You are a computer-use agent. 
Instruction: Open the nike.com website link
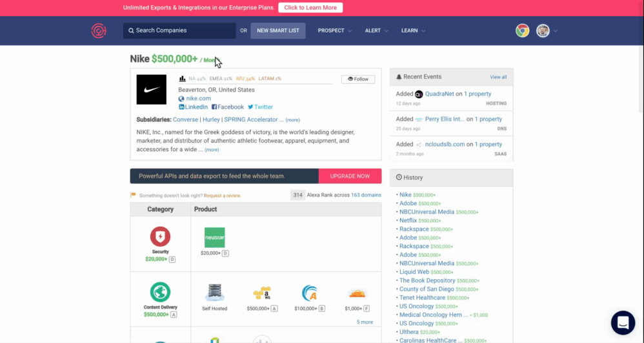click(x=198, y=98)
